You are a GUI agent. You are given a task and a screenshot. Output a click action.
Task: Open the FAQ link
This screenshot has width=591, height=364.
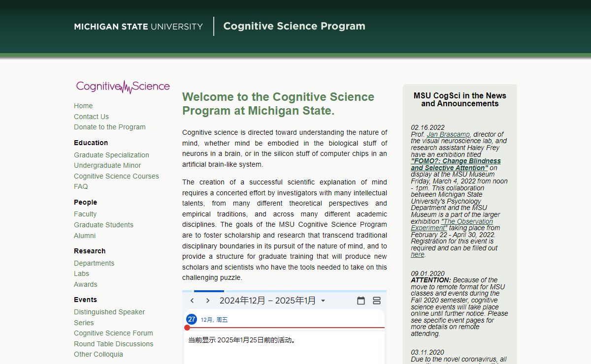tap(81, 186)
